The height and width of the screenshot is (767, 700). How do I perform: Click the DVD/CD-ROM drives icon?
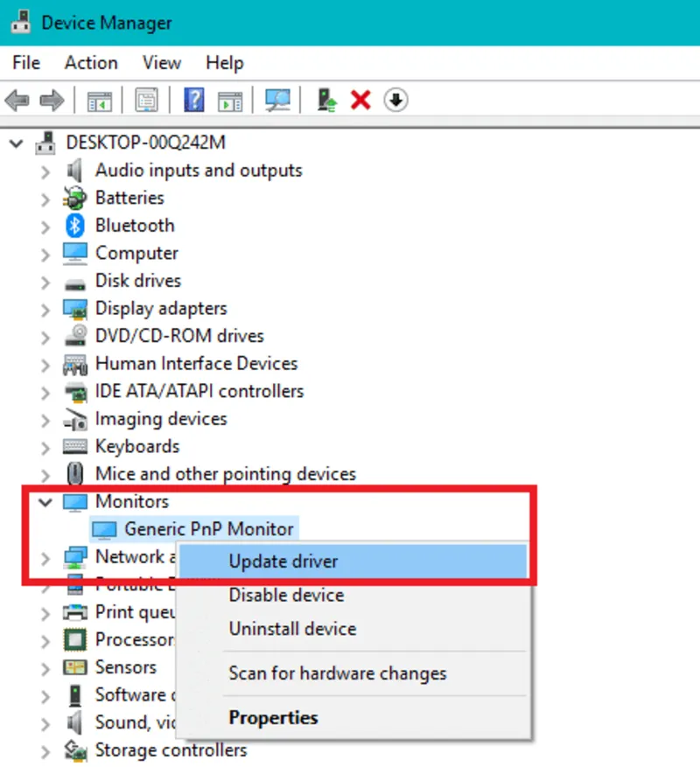click(x=75, y=336)
